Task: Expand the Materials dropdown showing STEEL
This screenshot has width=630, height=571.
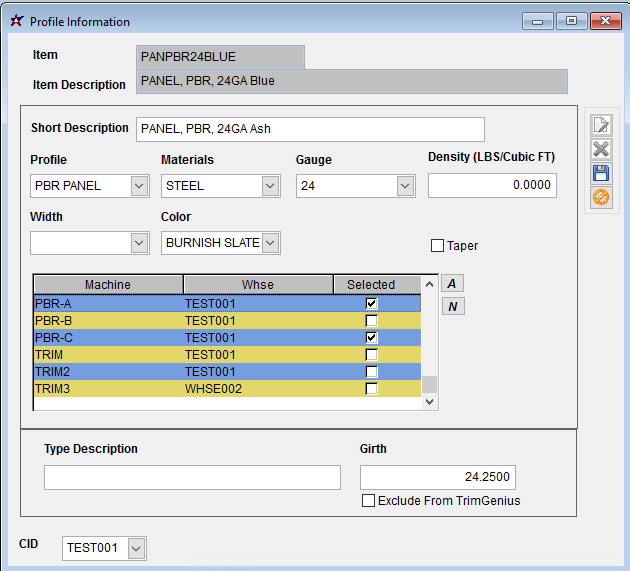Action: coord(270,186)
